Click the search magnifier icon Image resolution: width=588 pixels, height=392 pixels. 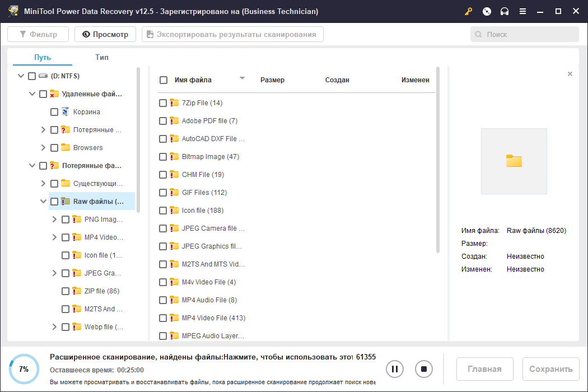478,35
